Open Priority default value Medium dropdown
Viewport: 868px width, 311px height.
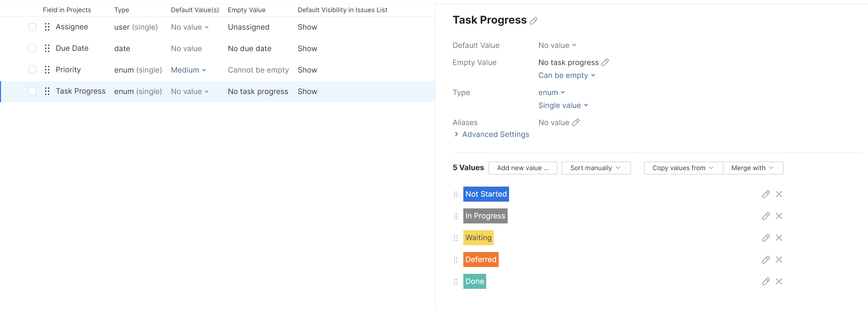[x=188, y=70]
